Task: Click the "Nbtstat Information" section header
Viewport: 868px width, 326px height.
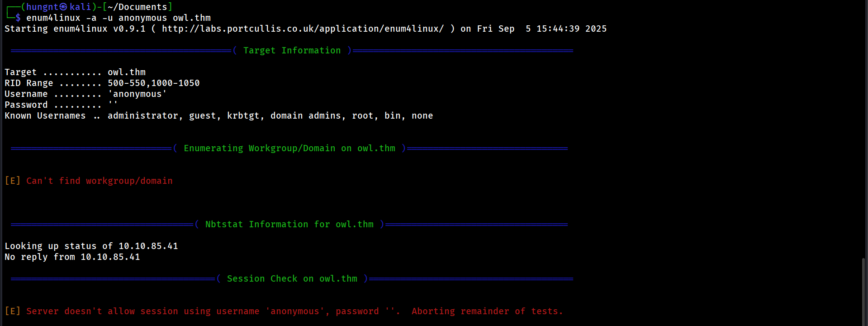Action: pos(289,224)
